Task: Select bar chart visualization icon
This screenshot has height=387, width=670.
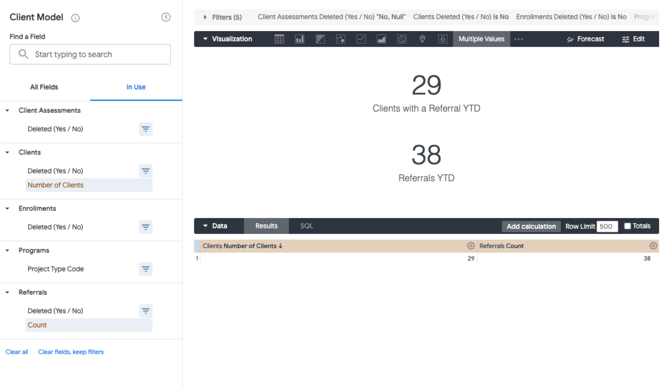Action: pos(320,39)
